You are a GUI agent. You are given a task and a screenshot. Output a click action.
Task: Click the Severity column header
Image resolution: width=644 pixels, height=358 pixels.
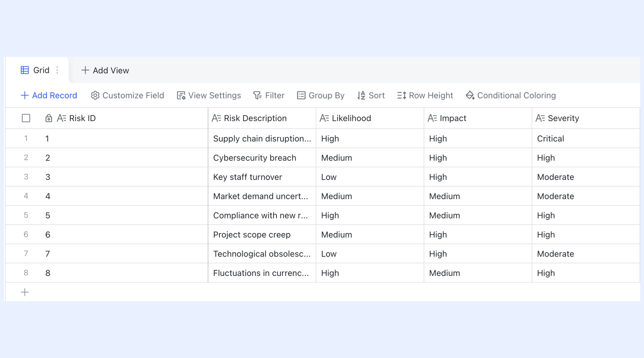(586, 118)
